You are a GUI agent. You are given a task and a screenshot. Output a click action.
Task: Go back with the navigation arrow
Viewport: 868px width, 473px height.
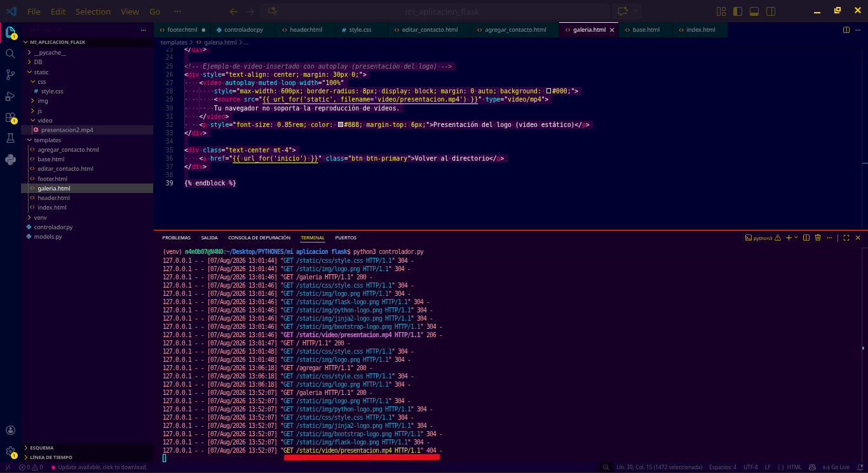click(234, 11)
